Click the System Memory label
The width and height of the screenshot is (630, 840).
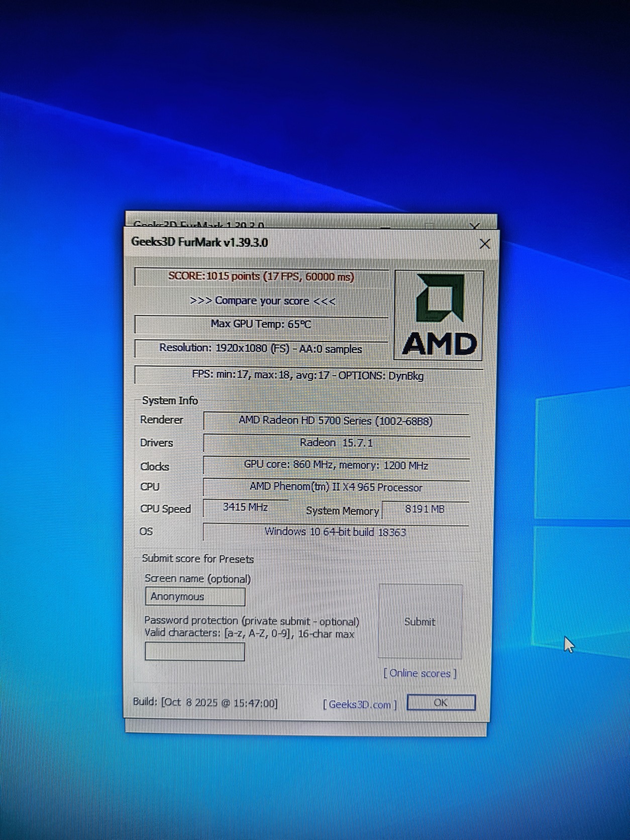click(342, 511)
